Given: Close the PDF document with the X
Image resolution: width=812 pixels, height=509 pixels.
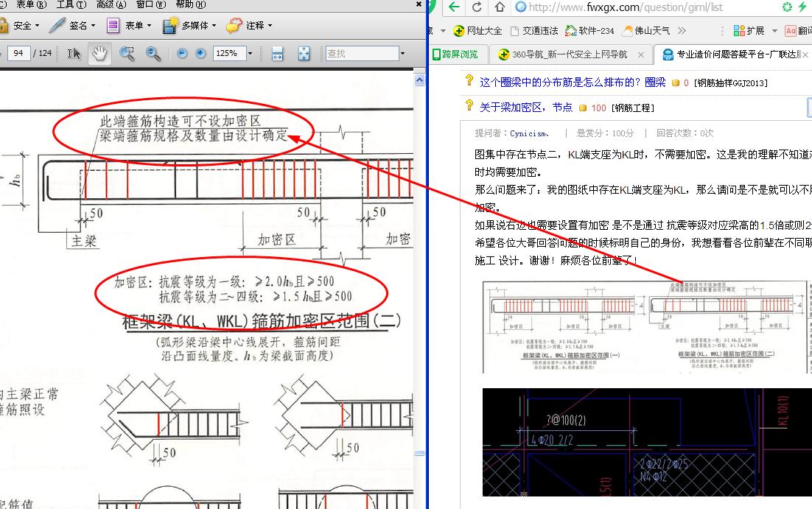Looking at the screenshot, I should (419, 4).
